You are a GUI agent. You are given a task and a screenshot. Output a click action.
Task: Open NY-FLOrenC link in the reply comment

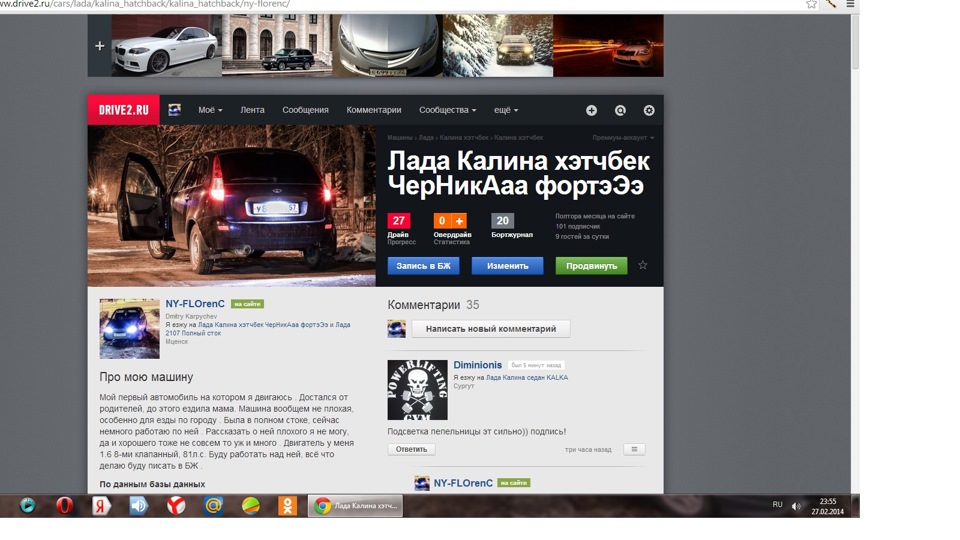click(x=463, y=483)
